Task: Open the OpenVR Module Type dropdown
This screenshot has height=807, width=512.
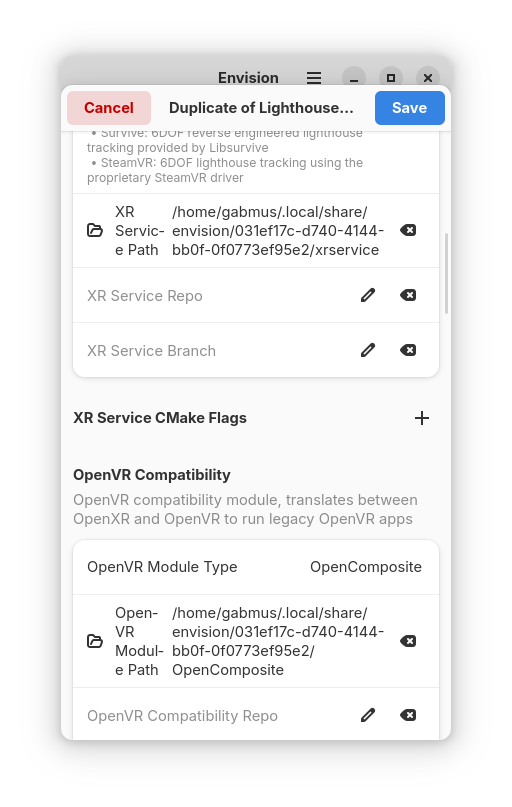Action: click(x=256, y=567)
